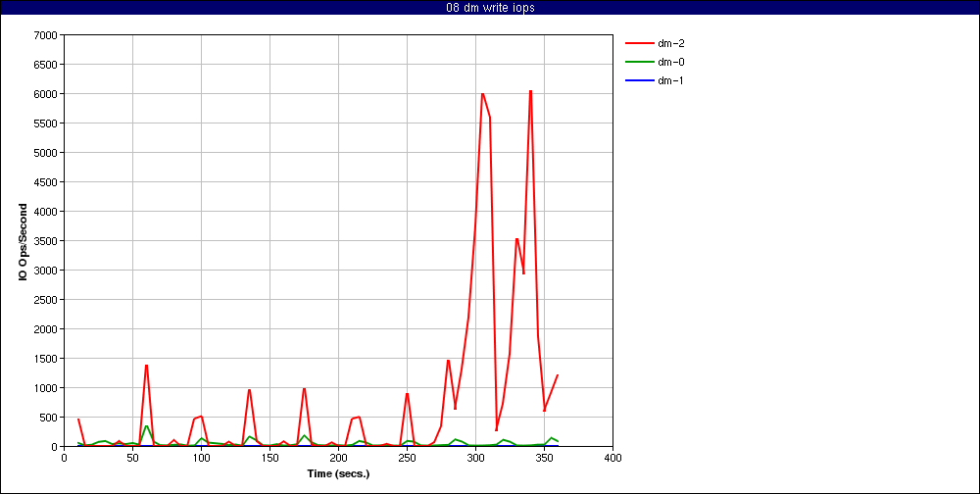Click the 4000 y-axis tick value
980x494 pixels.
click(45, 212)
